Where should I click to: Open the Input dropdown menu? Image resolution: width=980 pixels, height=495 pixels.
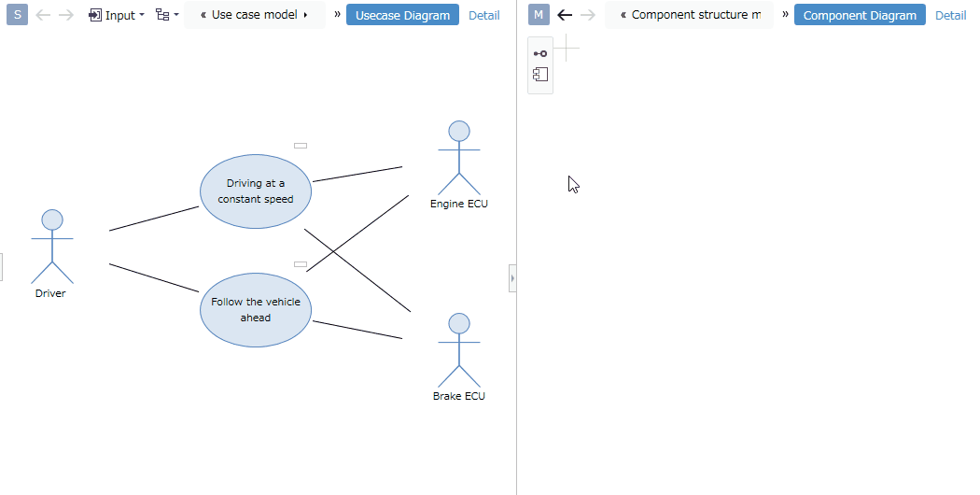tap(117, 15)
